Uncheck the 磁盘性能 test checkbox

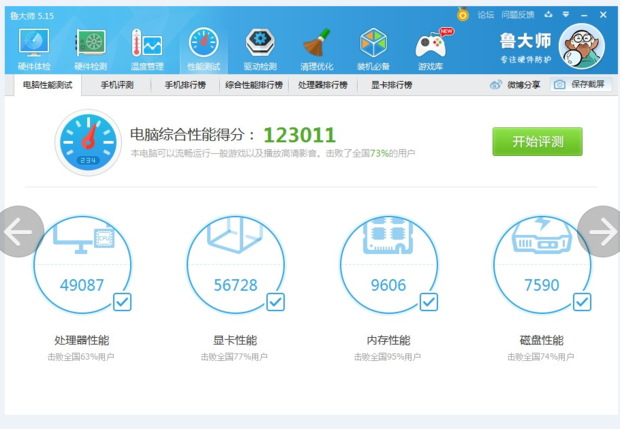point(582,302)
